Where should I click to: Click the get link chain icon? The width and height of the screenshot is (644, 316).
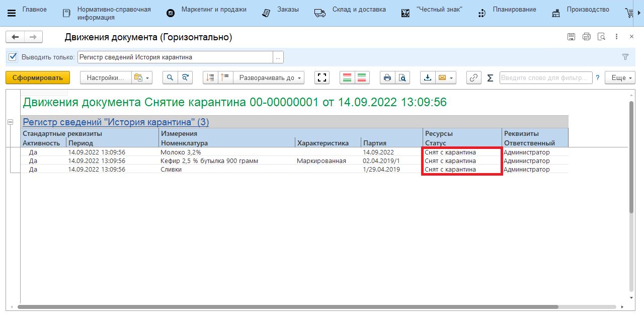click(x=473, y=77)
